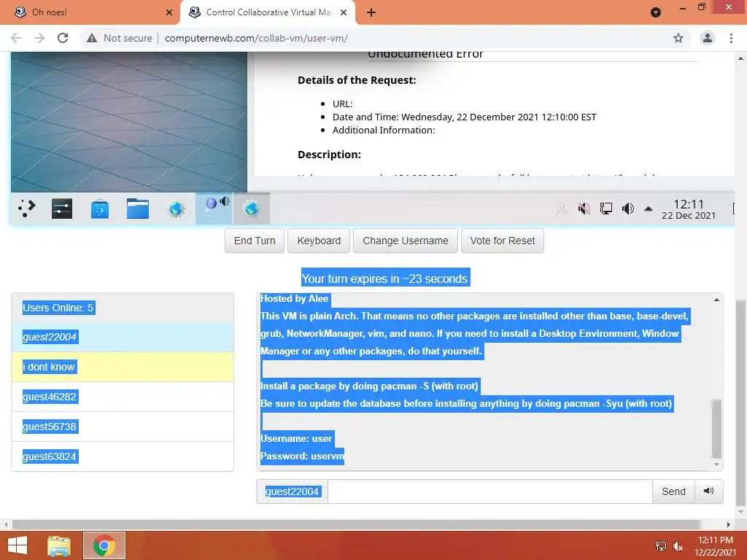Expand hidden tray icons arrow in VM

click(648, 209)
